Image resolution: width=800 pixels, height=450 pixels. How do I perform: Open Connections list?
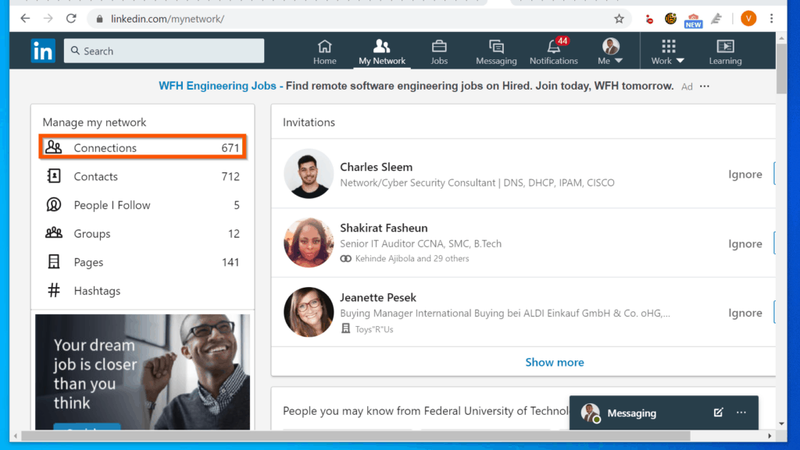pos(142,147)
